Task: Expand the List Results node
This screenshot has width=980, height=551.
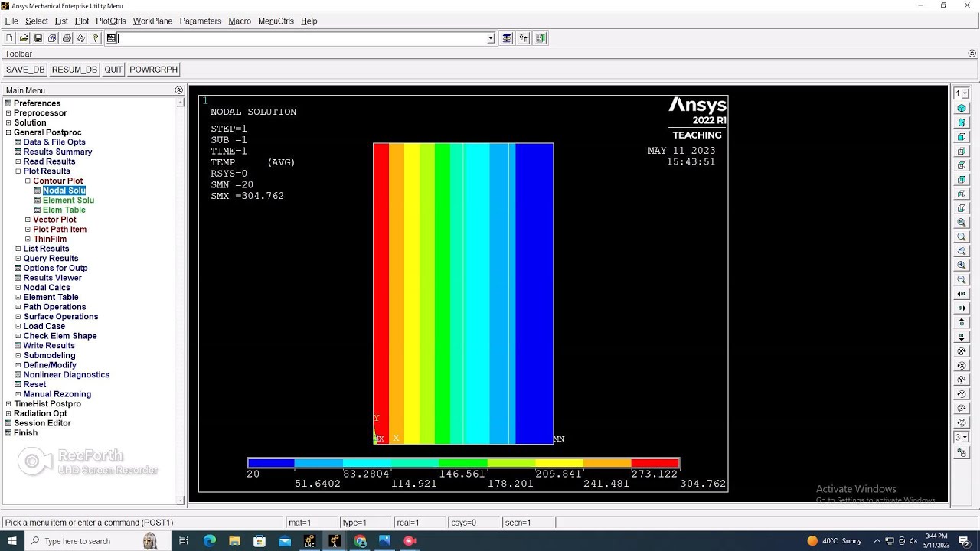Action: 18,249
